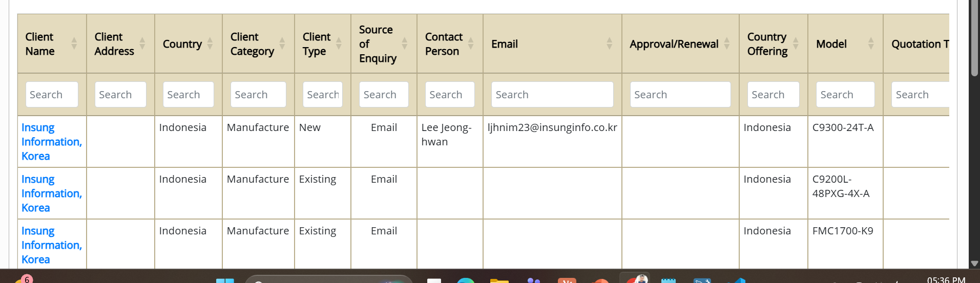Click the taskbar clock showing 05:36 PM
The height and width of the screenshot is (283, 980).
pyautogui.click(x=946, y=279)
